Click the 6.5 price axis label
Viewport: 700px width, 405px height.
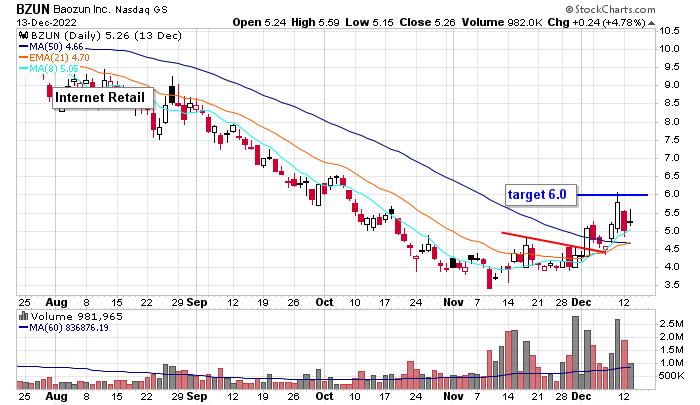(x=672, y=176)
